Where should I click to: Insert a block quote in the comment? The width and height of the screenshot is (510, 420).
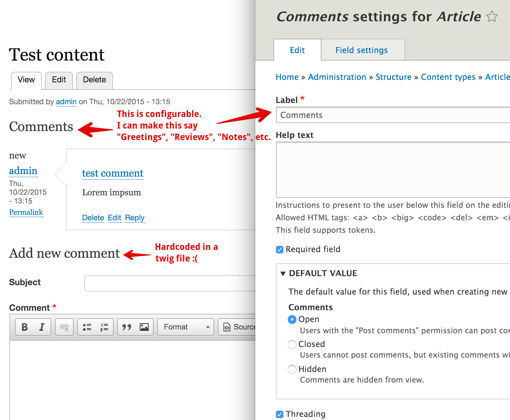(x=126, y=327)
